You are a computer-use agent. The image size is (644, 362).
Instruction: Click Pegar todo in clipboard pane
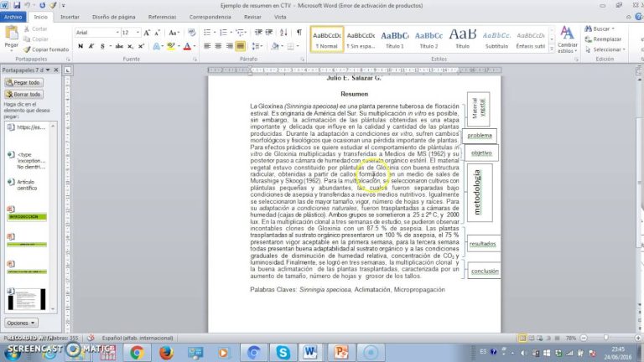[23, 82]
